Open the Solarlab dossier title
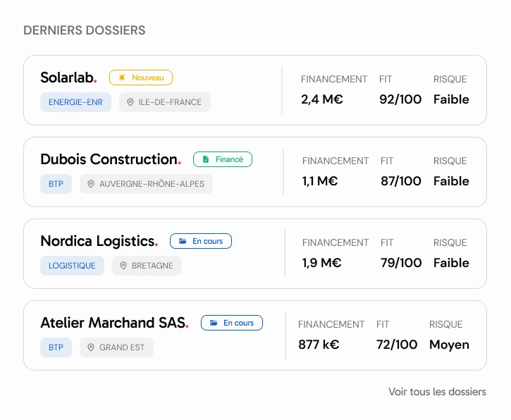The image size is (511, 420). coord(68,78)
